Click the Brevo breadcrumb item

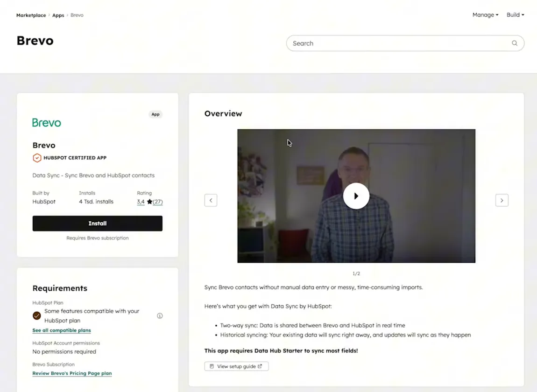click(x=77, y=15)
